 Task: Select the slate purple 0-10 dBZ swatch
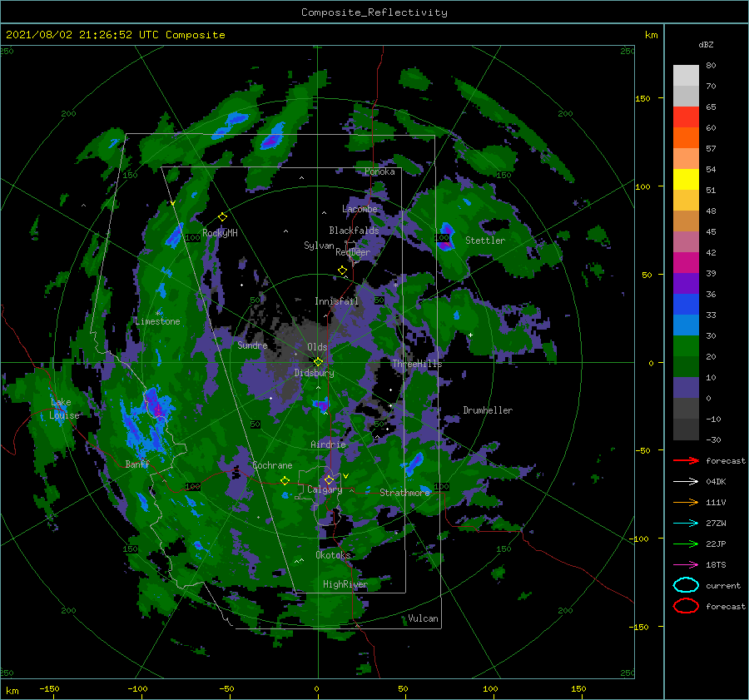(686, 388)
